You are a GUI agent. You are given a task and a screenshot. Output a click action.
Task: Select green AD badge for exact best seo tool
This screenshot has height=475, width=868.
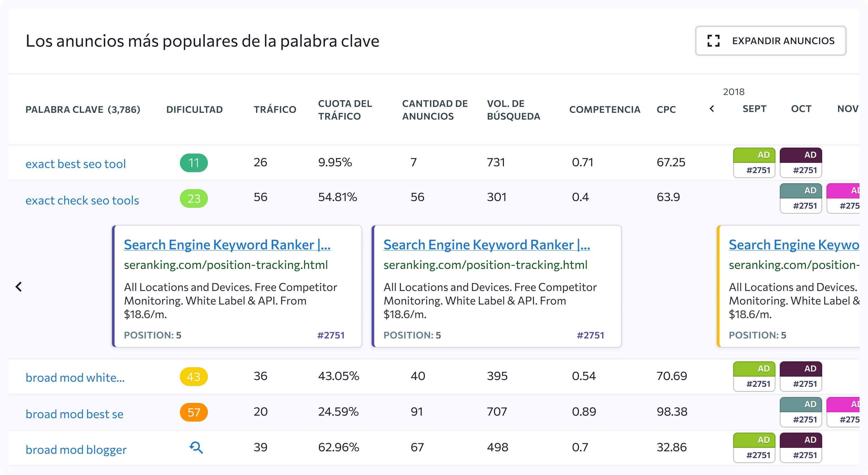[754, 163]
